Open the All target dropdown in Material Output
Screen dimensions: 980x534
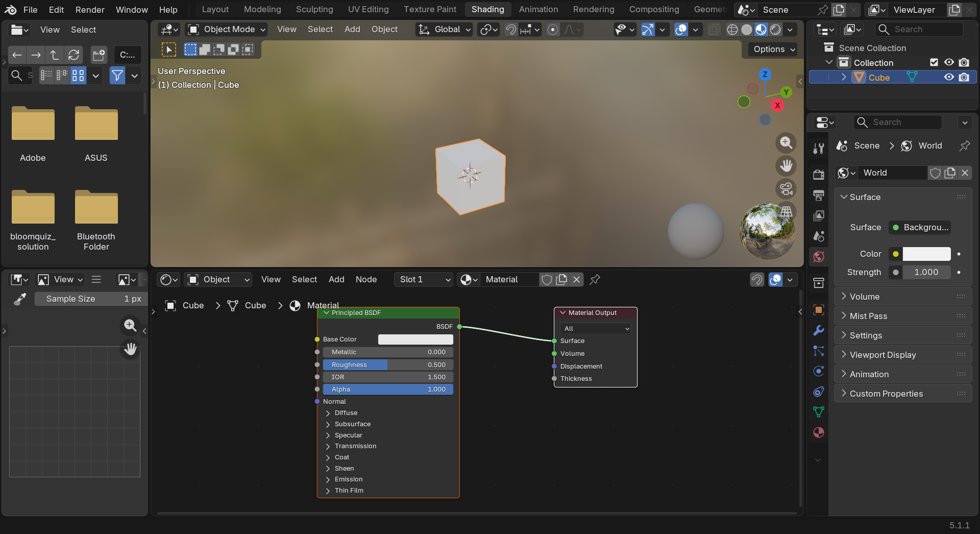click(x=596, y=328)
